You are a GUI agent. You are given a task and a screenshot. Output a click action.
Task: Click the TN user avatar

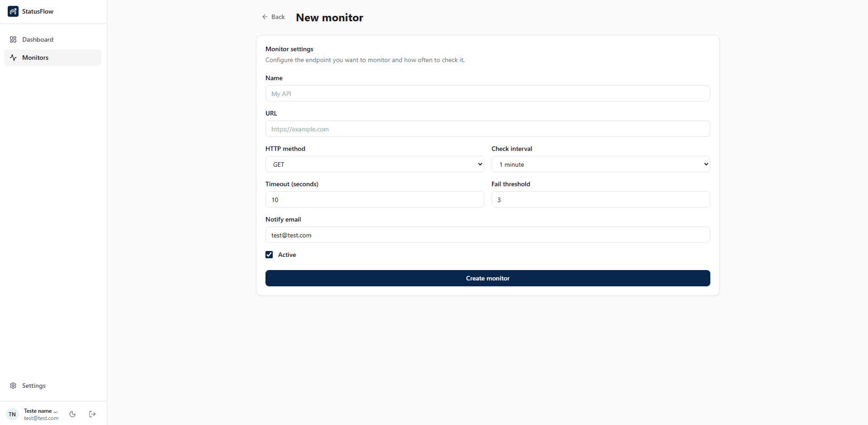pos(12,414)
